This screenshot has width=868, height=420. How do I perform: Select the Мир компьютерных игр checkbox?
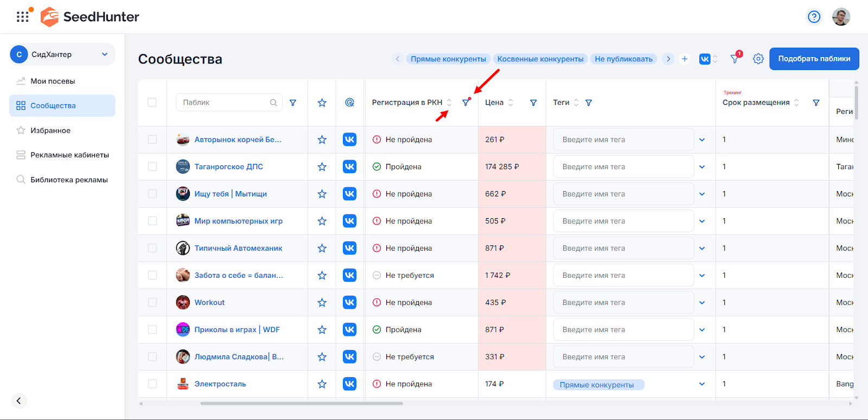[152, 221]
